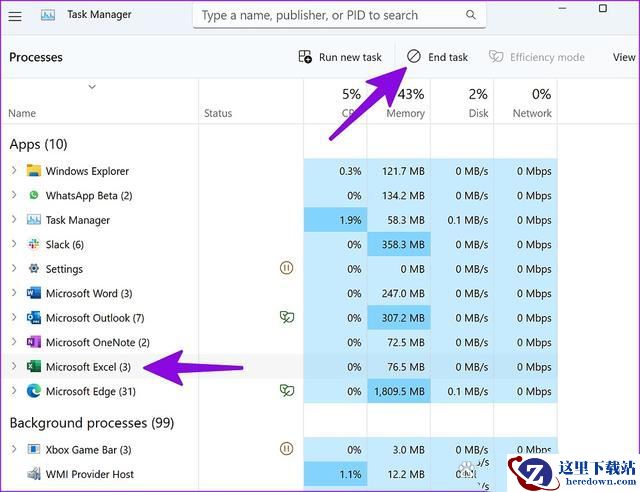This screenshot has width=640, height=492.
Task: Expand the Windows Explorer process group
Action: [x=14, y=170]
